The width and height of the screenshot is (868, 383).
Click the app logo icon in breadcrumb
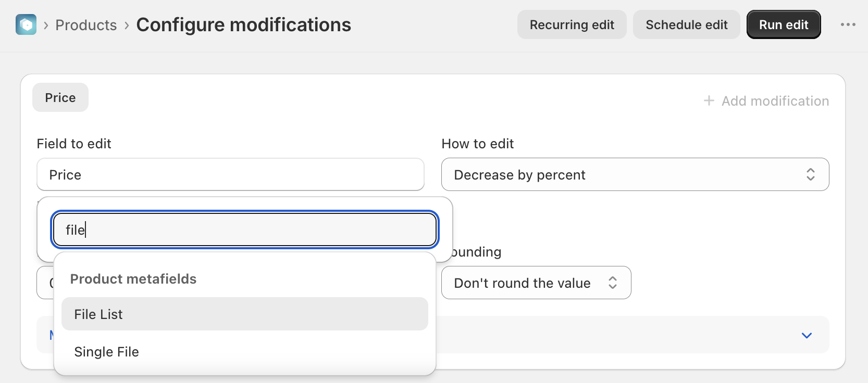[x=26, y=24]
